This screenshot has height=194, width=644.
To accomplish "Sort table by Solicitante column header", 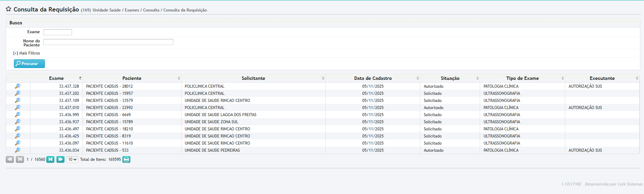I will pos(253,78).
